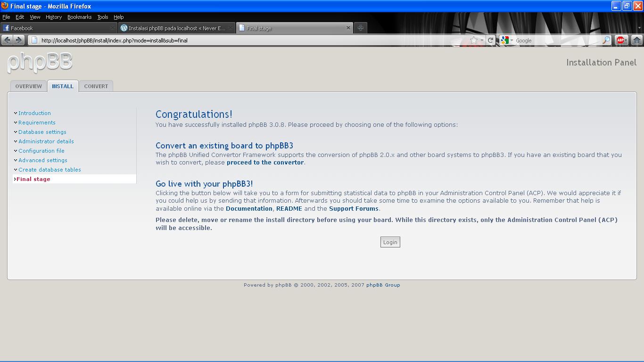Open the Advanced settings step link

43,160
